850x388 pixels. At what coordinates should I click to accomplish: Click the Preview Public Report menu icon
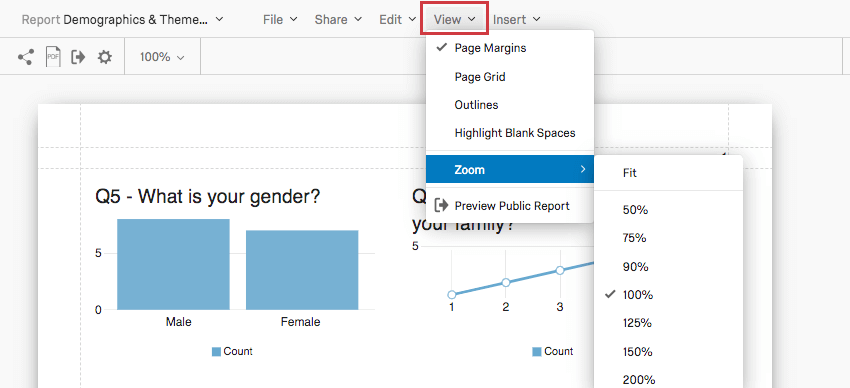(x=441, y=205)
